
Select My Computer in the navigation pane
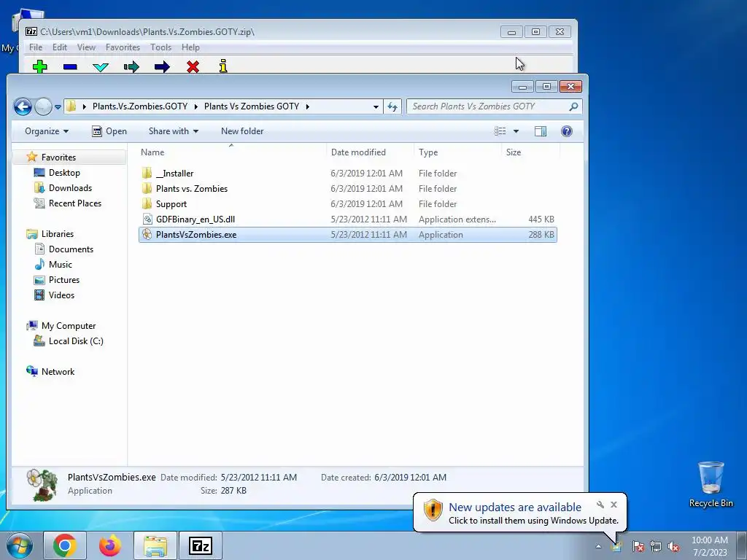[x=68, y=326]
